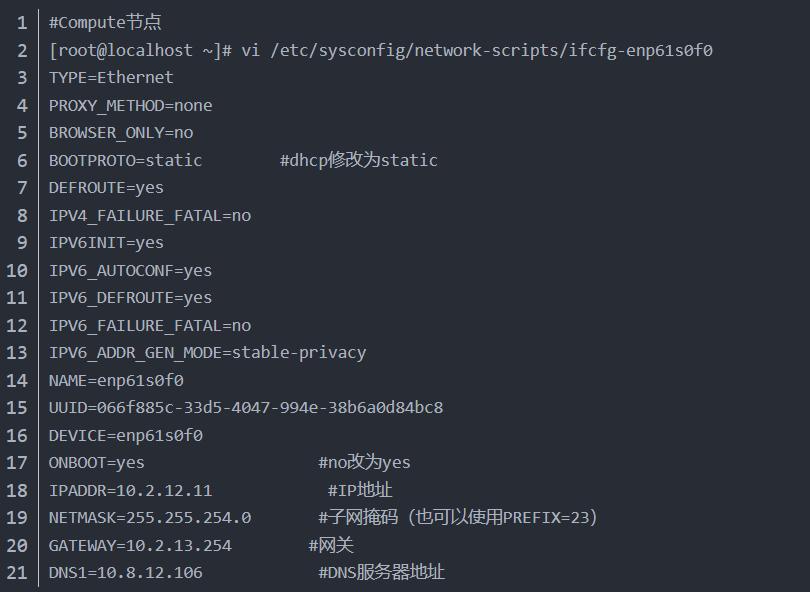Click the vi ifcfg-enp61s0f0 command line
The width and height of the screenshot is (810, 592).
(380, 50)
